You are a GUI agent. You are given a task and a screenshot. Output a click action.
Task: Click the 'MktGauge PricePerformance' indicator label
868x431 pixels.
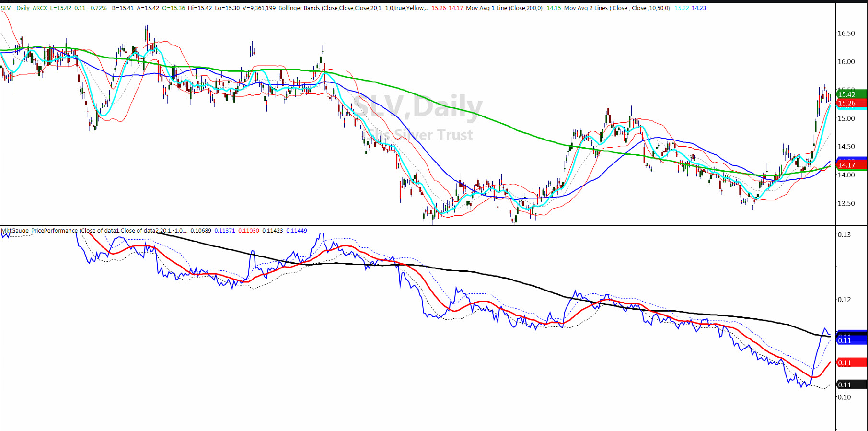[x=39, y=231]
